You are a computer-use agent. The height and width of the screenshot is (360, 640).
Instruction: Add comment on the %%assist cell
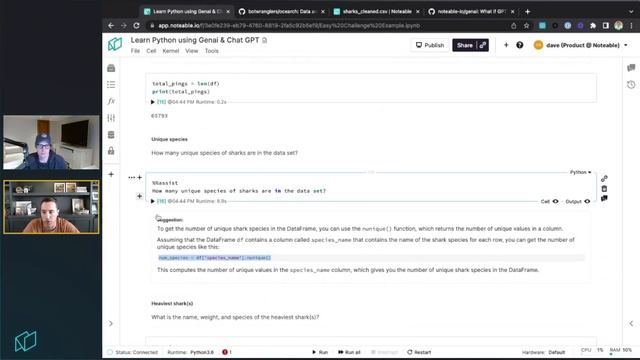click(x=604, y=198)
